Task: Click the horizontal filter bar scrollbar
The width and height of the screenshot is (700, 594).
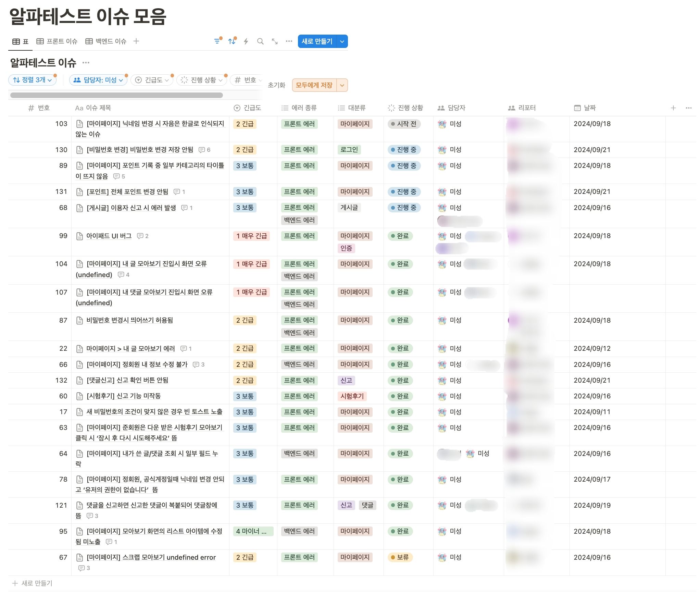Action: click(x=116, y=95)
